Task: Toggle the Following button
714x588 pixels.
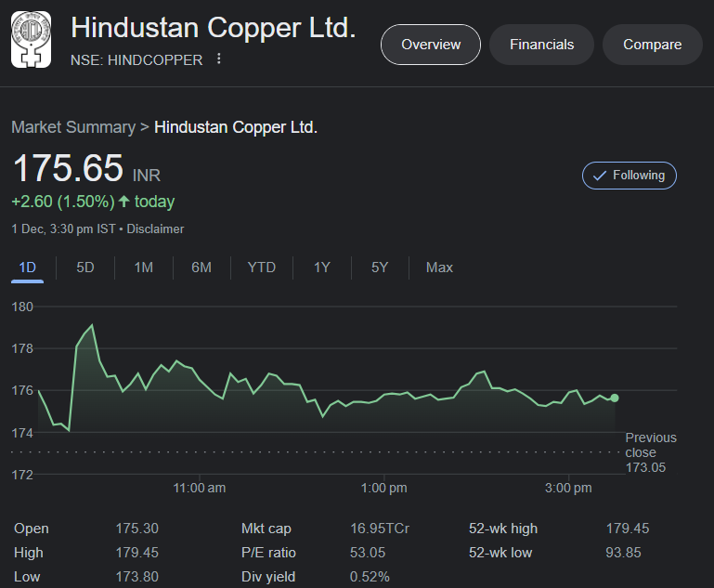Action: pos(630,176)
